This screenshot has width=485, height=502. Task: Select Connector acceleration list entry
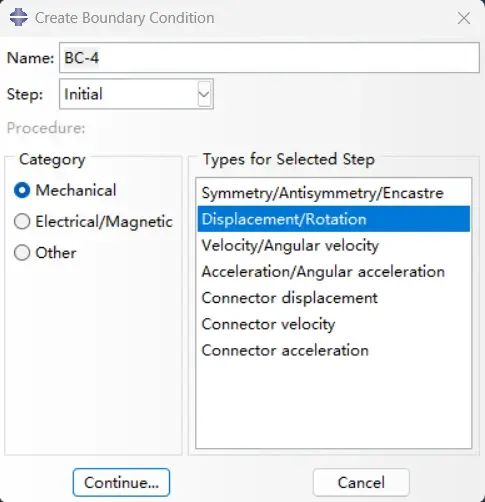point(334,350)
